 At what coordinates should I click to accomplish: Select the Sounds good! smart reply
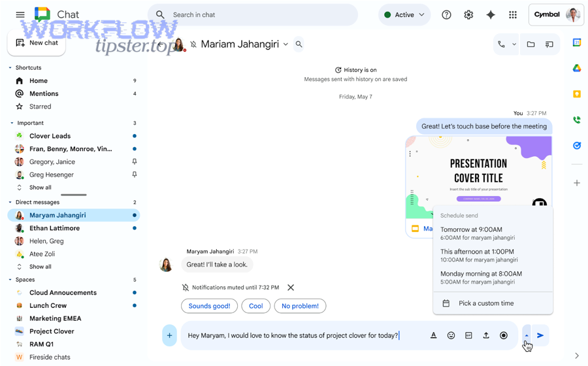(209, 306)
